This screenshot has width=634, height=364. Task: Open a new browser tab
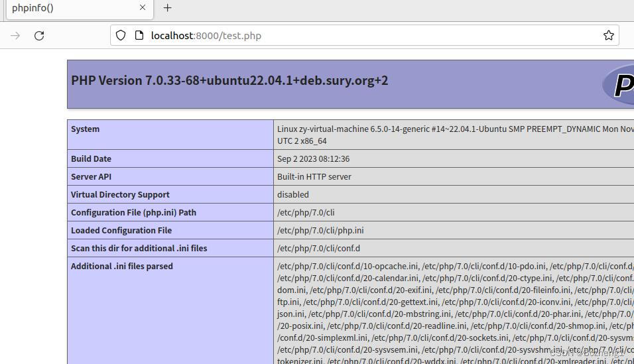tap(167, 8)
